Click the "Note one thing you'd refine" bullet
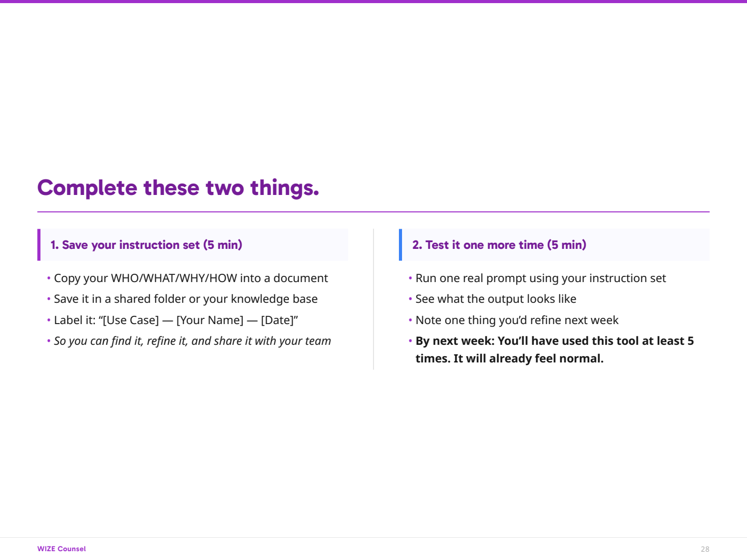Viewport: 747px width, 560px height. [517, 320]
